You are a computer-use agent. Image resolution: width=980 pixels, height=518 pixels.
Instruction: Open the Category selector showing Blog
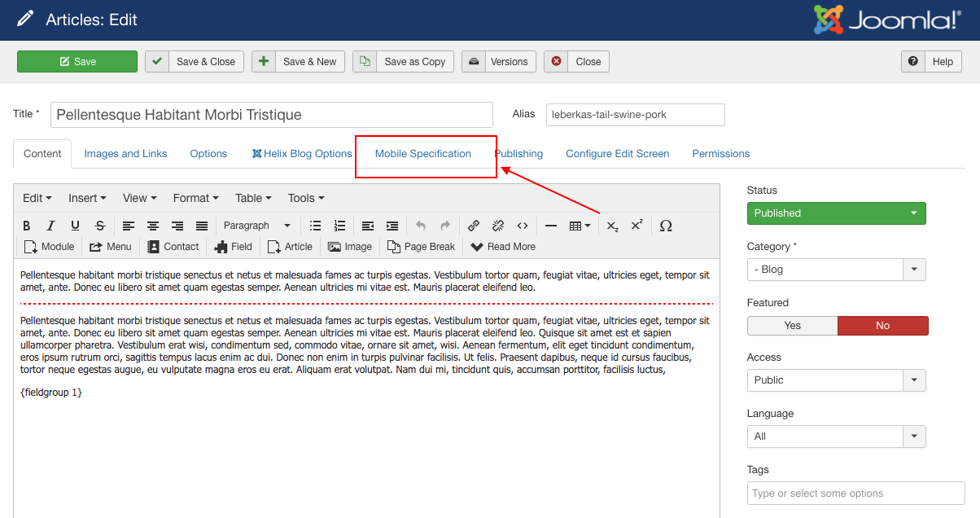coord(836,269)
